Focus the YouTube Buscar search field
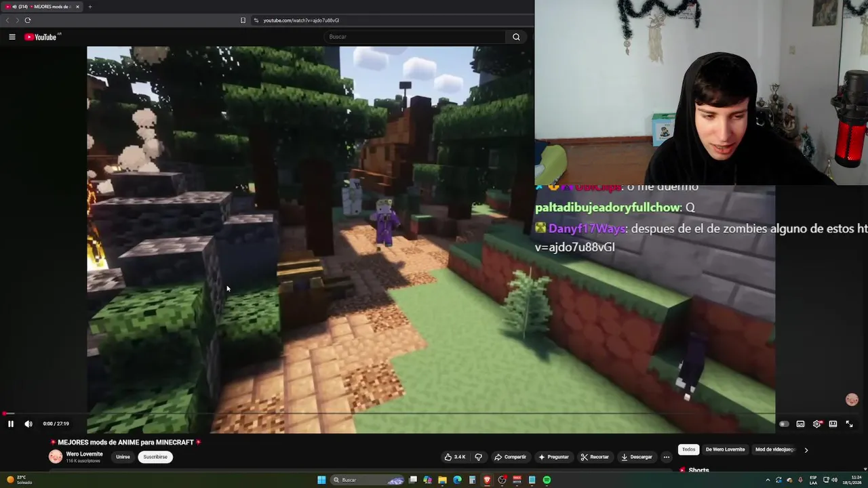This screenshot has width=868, height=488. [414, 37]
